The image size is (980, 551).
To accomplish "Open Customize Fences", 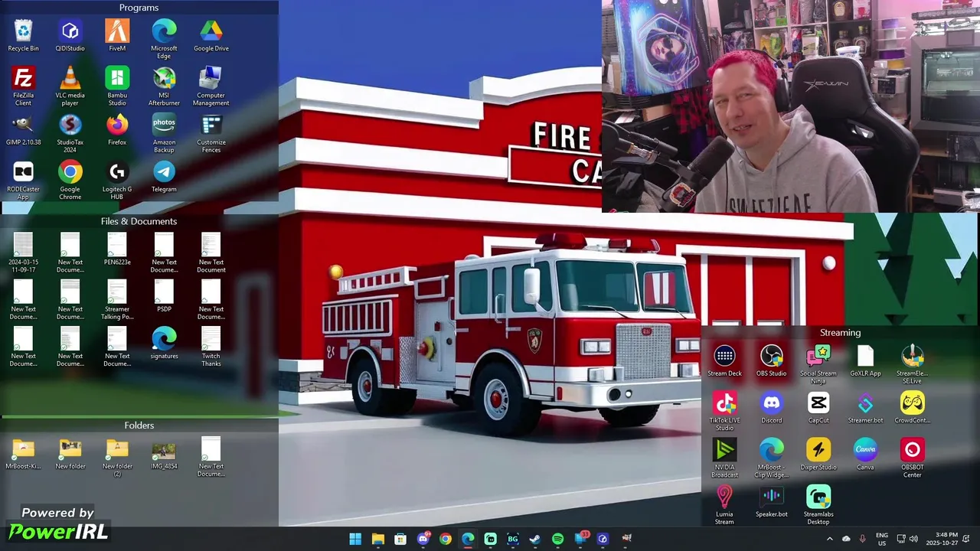I will click(x=211, y=134).
